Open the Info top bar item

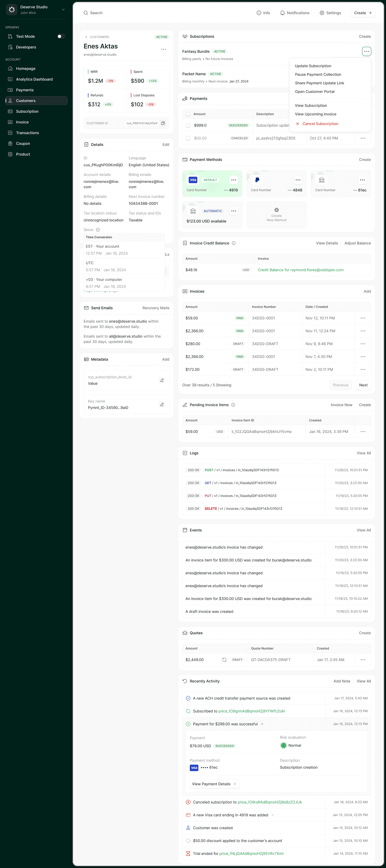(x=263, y=13)
